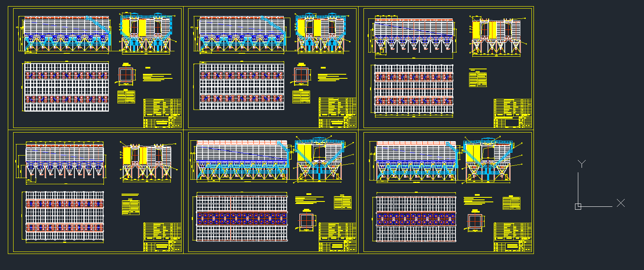
Task: Select the title block in the top-right sheet
Action: click(513, 113)
